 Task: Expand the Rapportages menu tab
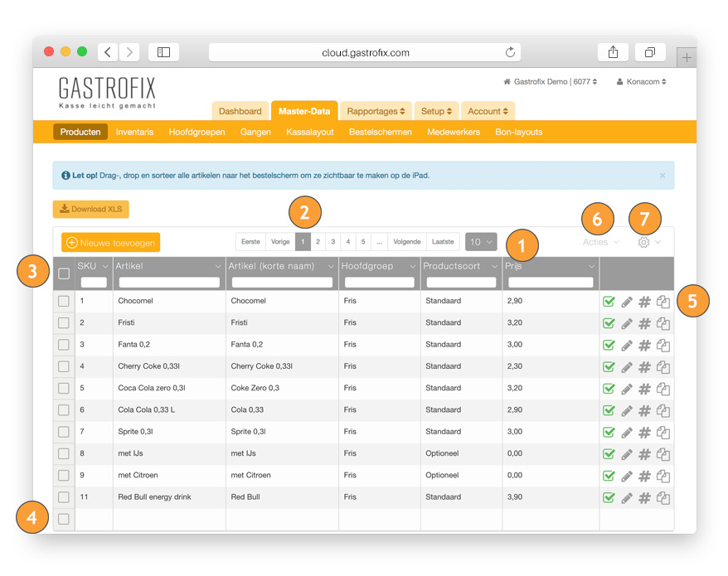coord(376,111)
